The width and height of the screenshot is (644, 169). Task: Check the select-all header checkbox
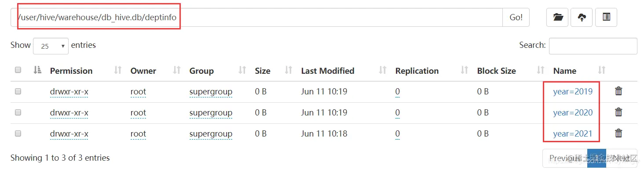point(18,70)
